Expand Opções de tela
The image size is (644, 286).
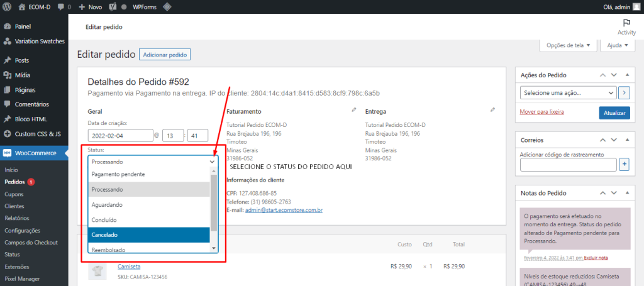point(568,45)
